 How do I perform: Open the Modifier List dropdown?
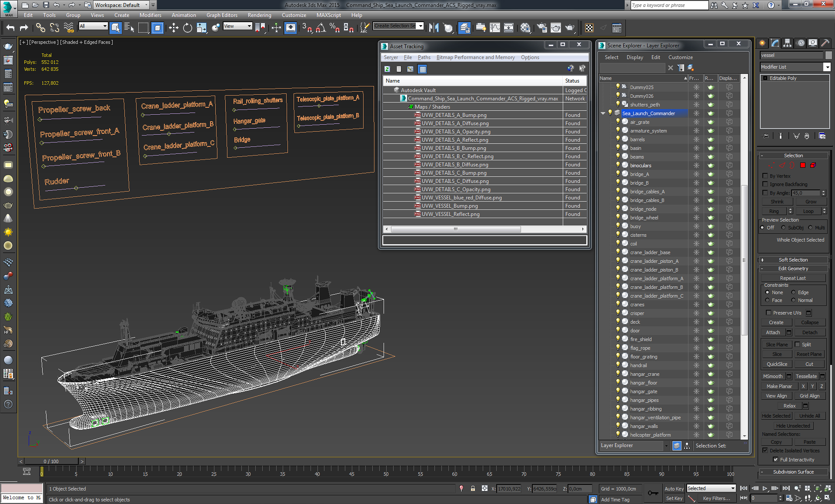pos(827,67)
